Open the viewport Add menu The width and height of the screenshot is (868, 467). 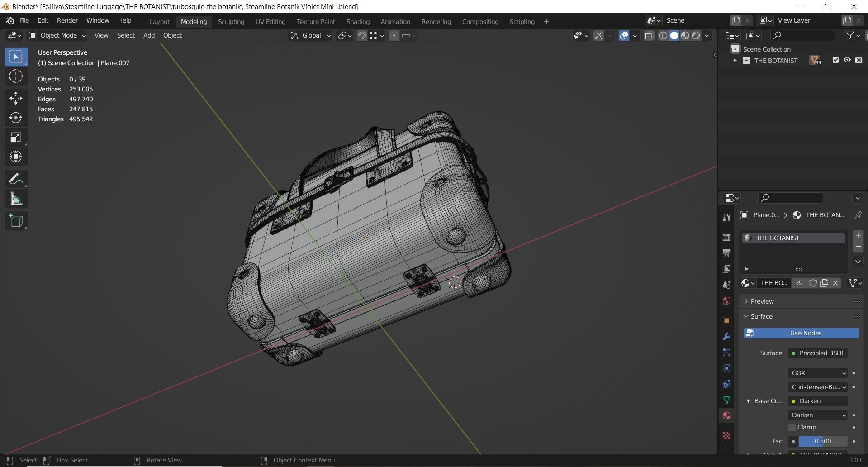(x=149, y=36)
